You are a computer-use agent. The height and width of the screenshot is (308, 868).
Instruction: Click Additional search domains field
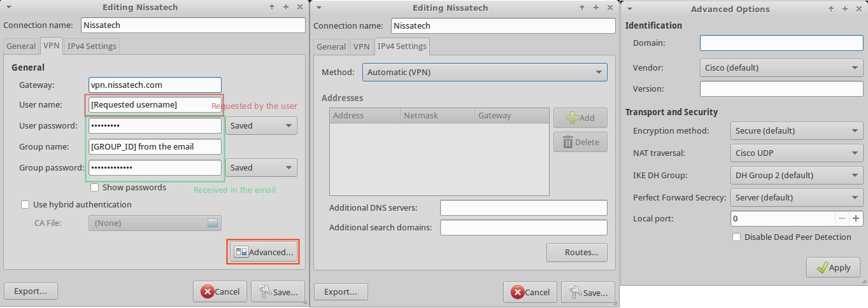coord(523,227)
